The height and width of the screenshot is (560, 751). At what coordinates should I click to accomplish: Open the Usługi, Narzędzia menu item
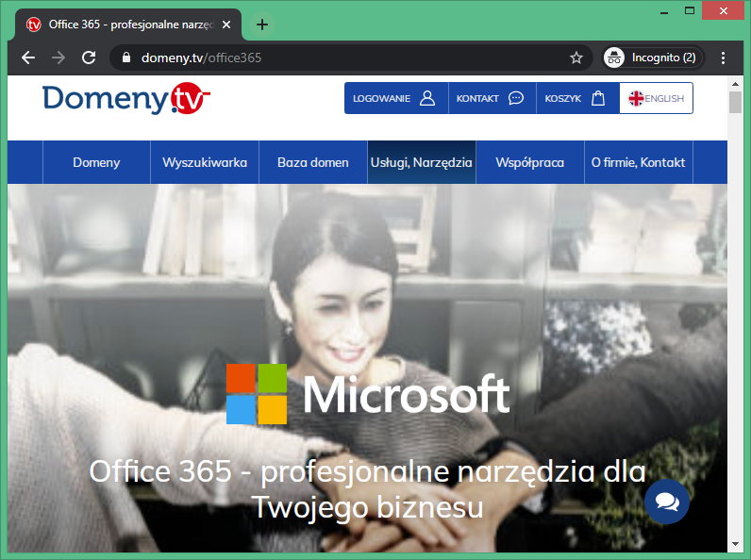tap(422, 162)
